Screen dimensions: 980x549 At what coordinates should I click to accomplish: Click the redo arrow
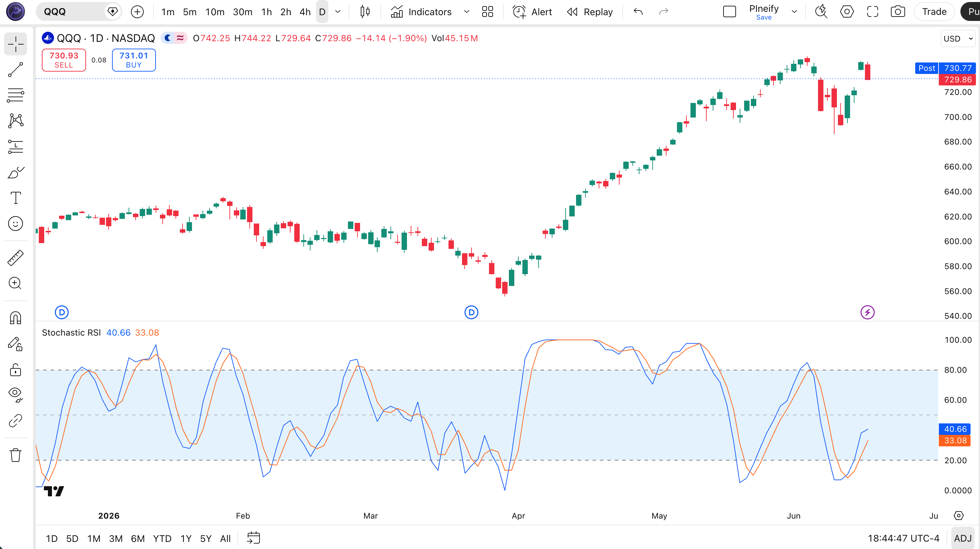coord(663,12)
